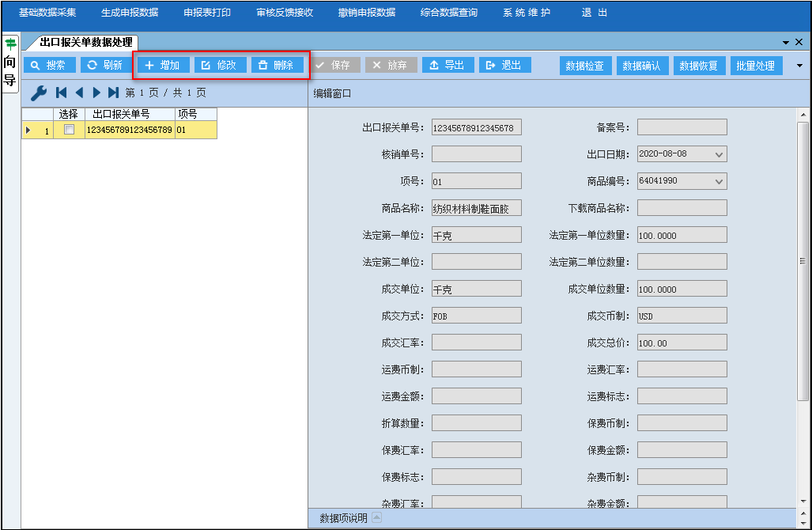This screenshot has width=812, height=530.
Task: Go to first page of records
Action: click(61, 93)
